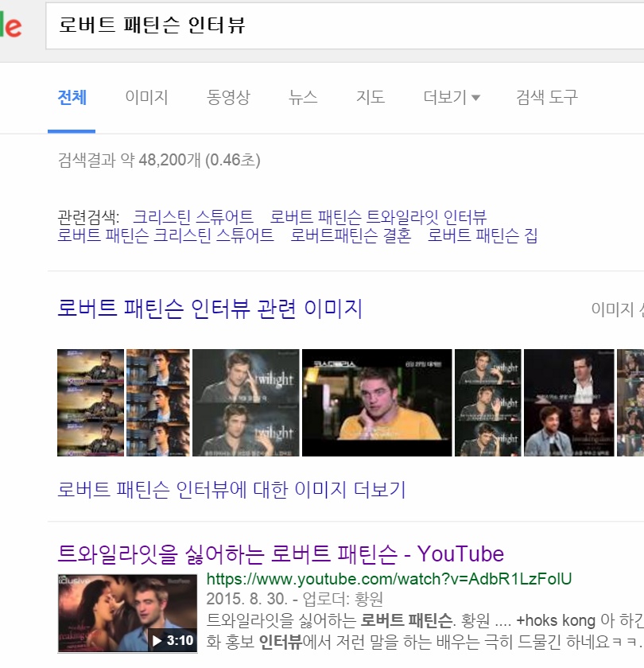644x668 pixels.
Task: Open the 동영상 tab
Action: (228, 98)
